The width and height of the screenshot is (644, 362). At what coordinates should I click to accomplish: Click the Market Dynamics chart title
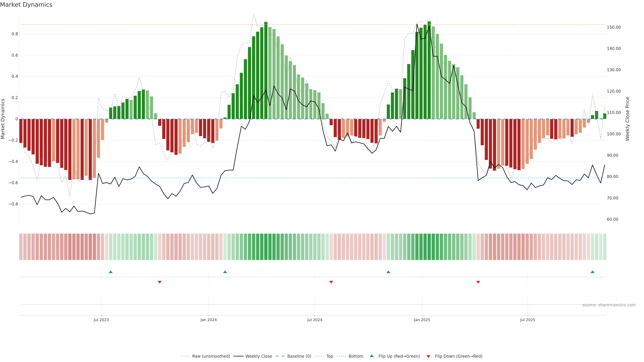point(26,5)
